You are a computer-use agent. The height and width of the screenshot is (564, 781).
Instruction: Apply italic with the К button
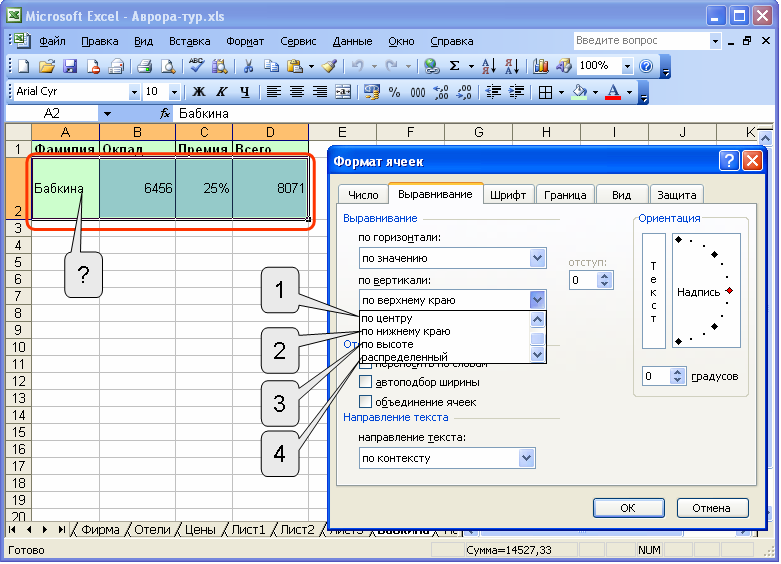[222, 92]
